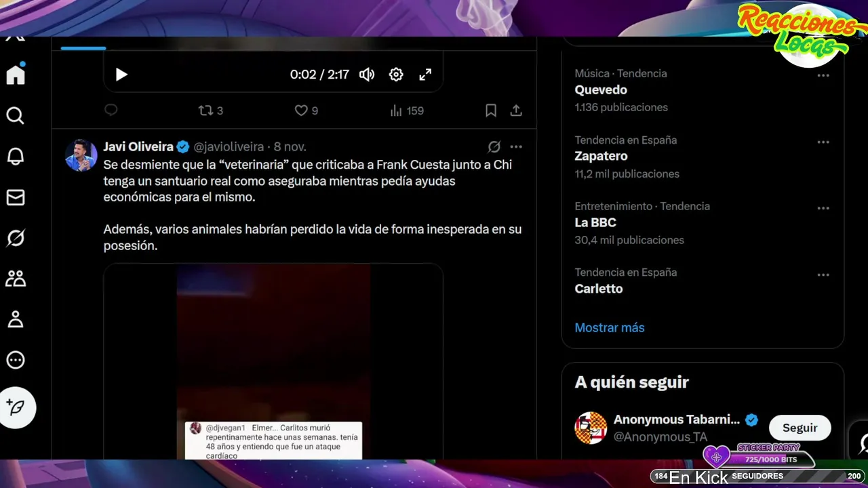This screenshot has width=868, height=488.
Task: Open Grok icon in left sidebar
Action: 16,238
